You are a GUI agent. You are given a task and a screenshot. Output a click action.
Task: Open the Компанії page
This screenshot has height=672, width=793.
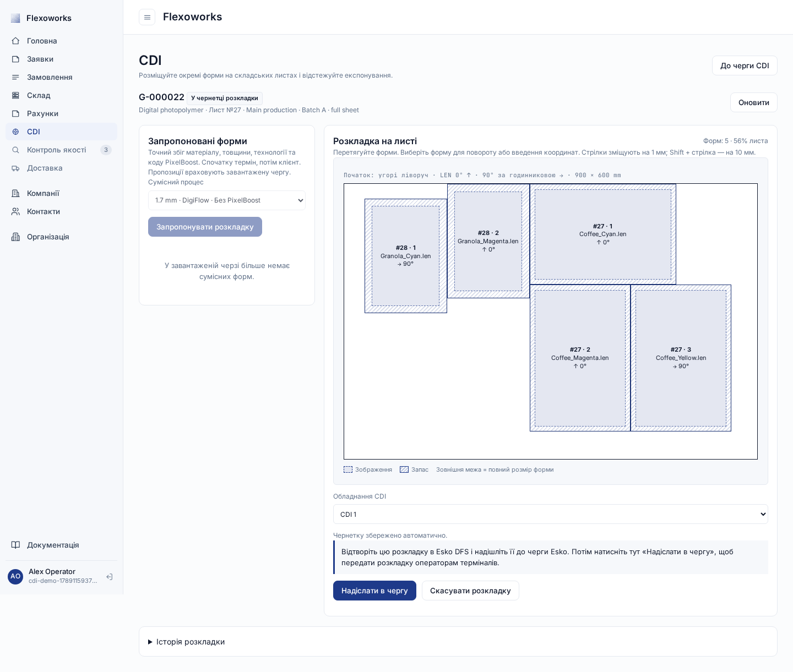coord(61,193)
